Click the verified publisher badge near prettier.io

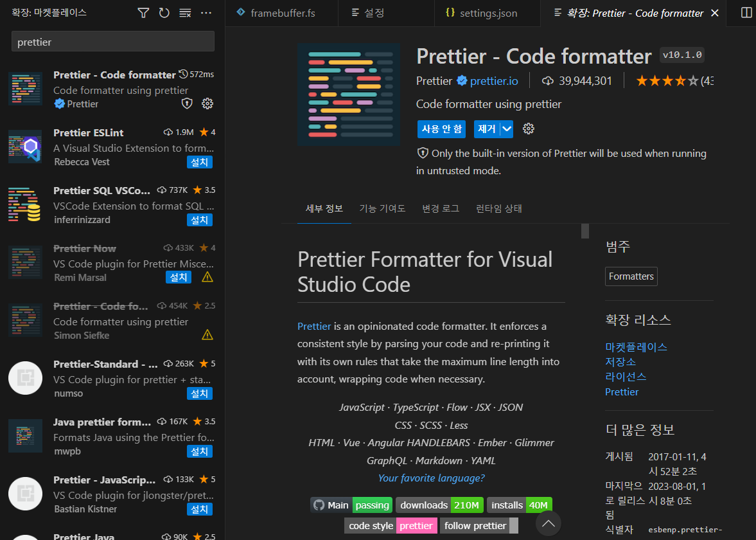pyautogui.click(x=462, y=80)
